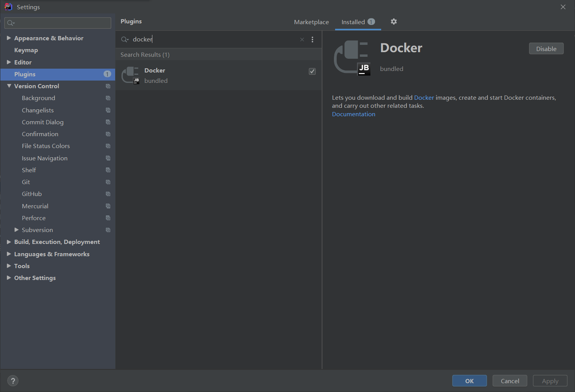Open Background settings page
Screen dimensions: 575x392
pos(38,98)
